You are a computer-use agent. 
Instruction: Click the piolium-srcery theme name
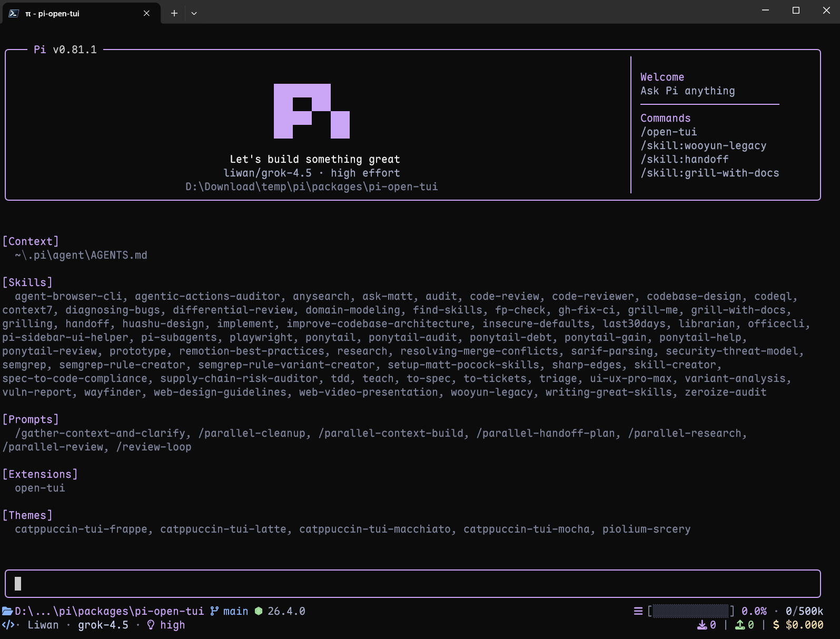(x=647, y=529)
